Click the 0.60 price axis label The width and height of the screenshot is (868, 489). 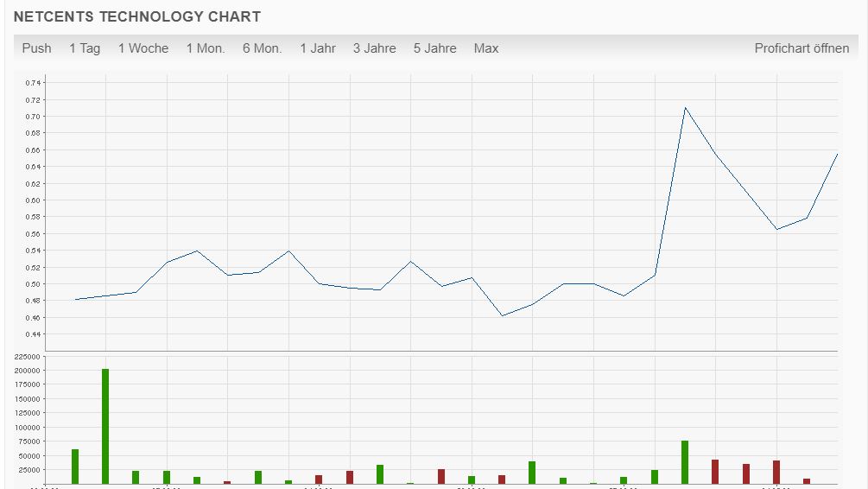pyautogui.click(x=33, y=200)
